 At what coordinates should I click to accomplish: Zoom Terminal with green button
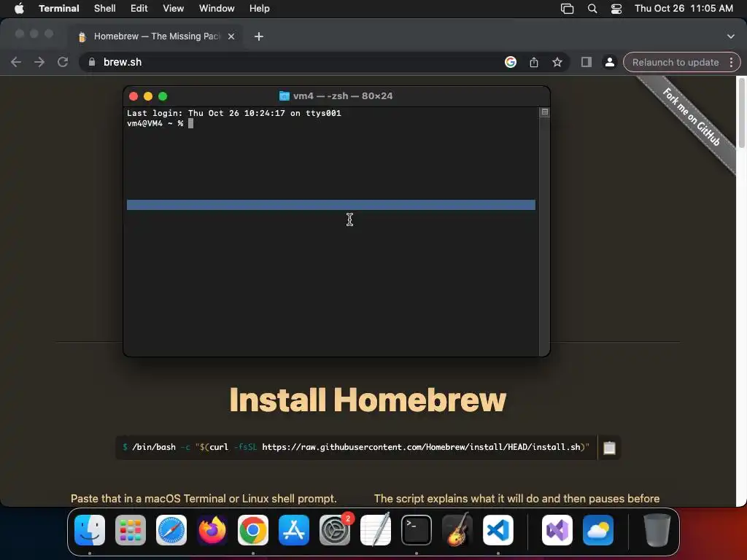tap(163, 96)
